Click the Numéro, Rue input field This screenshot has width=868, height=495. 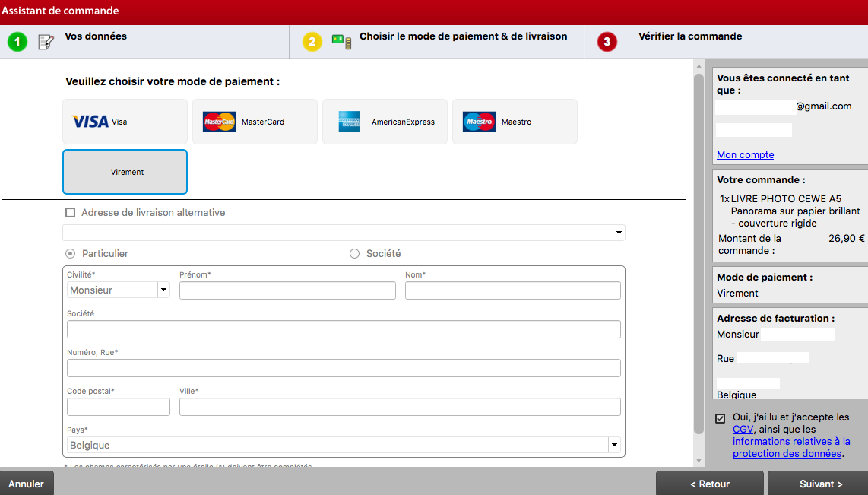point(344,368)
